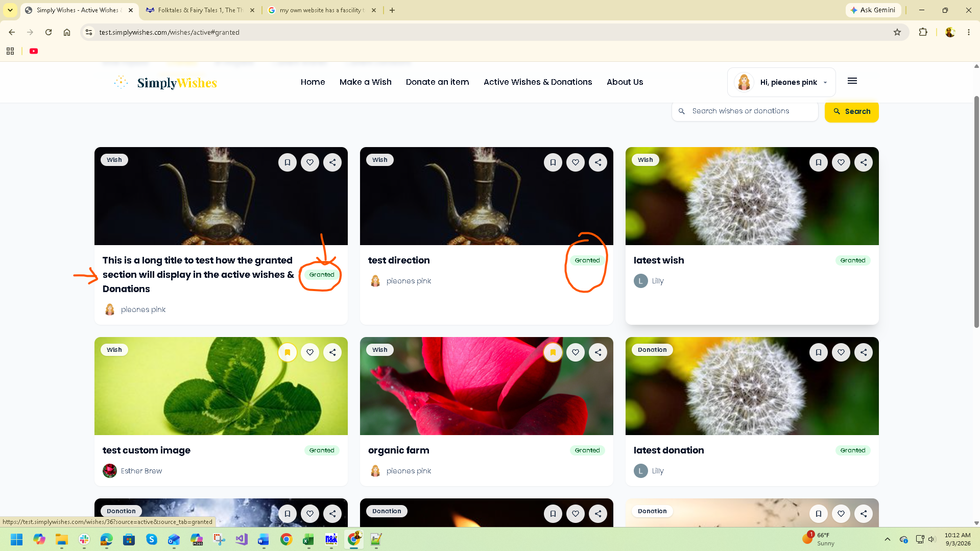Remove bookmark from 'test custom image'
Screen dimensions: 980x551
[288, 352]
